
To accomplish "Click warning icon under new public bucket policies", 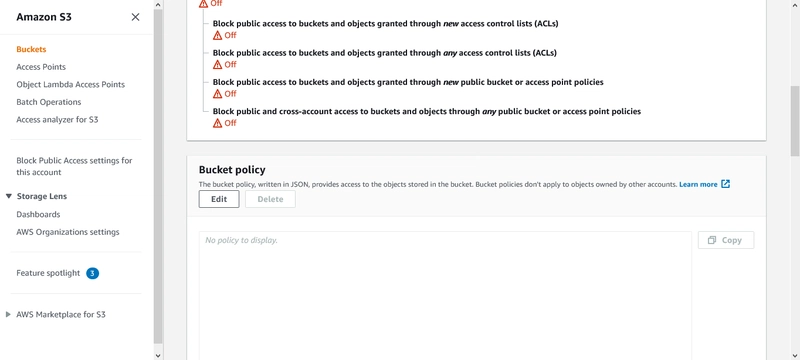I will click(217, 94).
